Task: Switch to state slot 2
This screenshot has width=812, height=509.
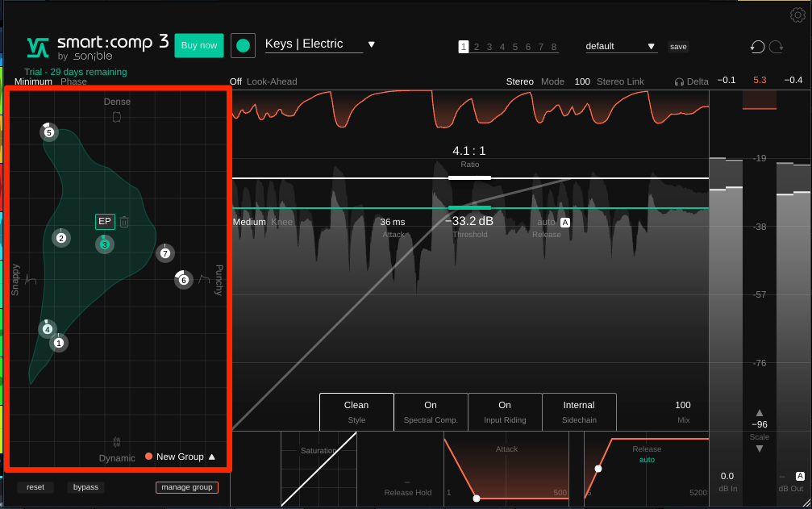Action: coord(477,47)
